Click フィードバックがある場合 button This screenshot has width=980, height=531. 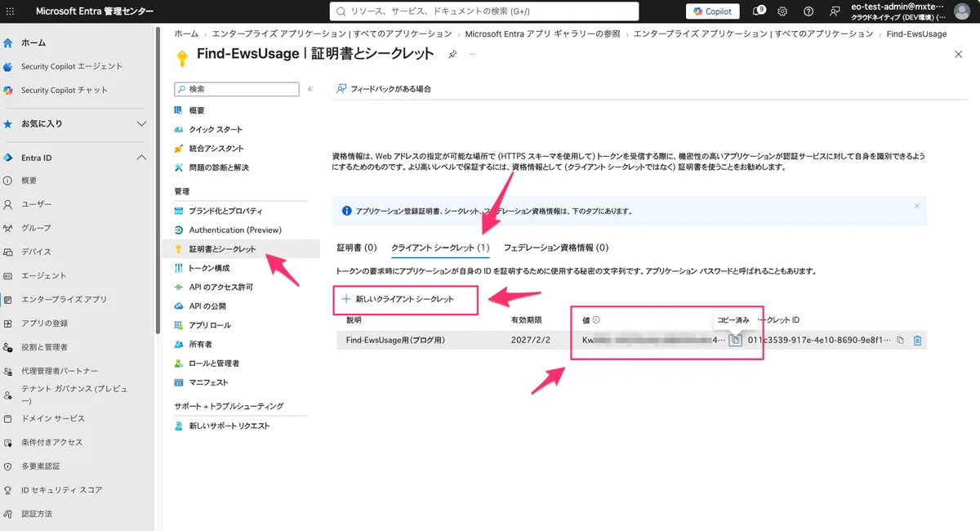[384, 89]
